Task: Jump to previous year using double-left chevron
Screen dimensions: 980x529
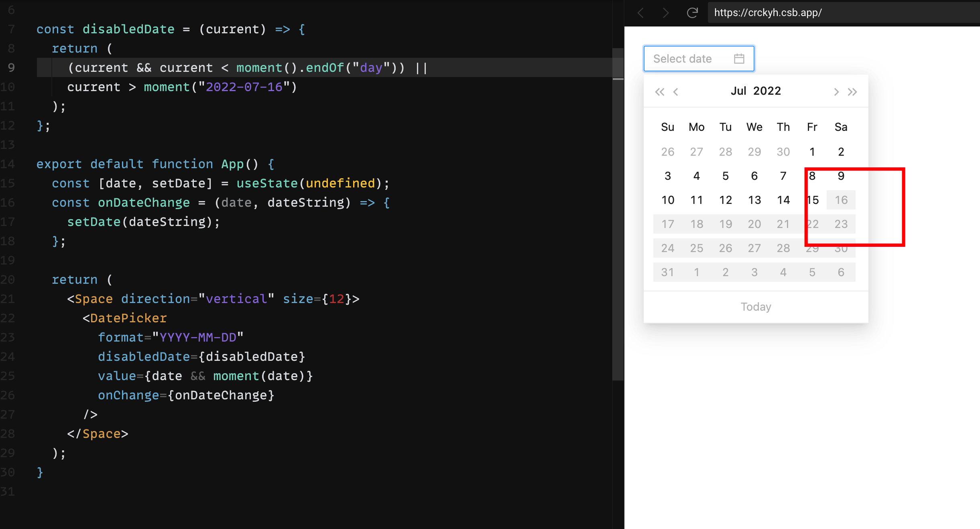Action: click(659, 92)
